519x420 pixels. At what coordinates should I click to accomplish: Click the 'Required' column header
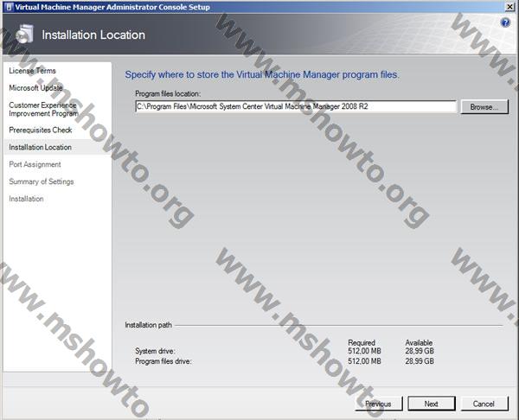(362, 342)
